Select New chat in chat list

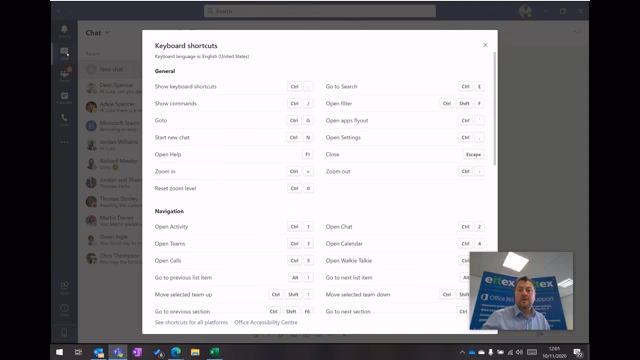click(110, 69)
